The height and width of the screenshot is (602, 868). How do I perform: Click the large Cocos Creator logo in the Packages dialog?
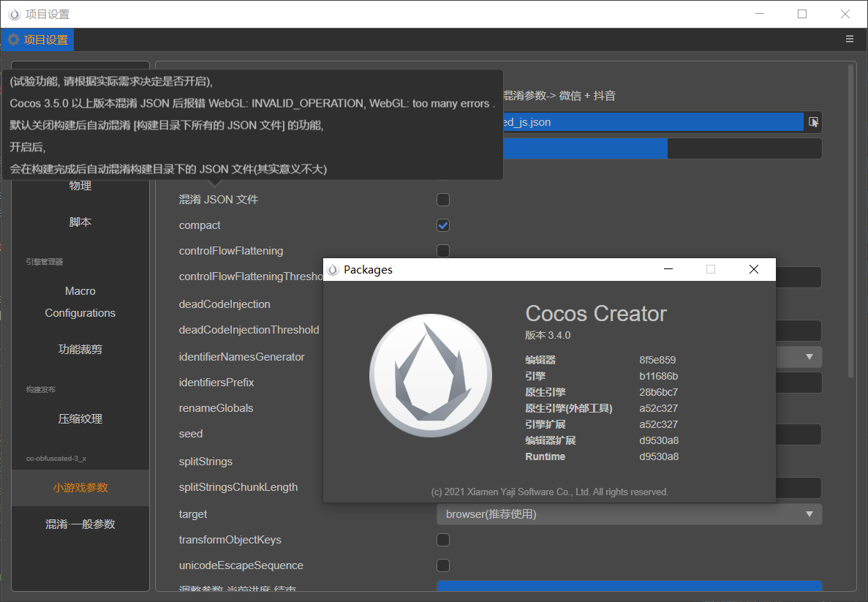(431, 375)
